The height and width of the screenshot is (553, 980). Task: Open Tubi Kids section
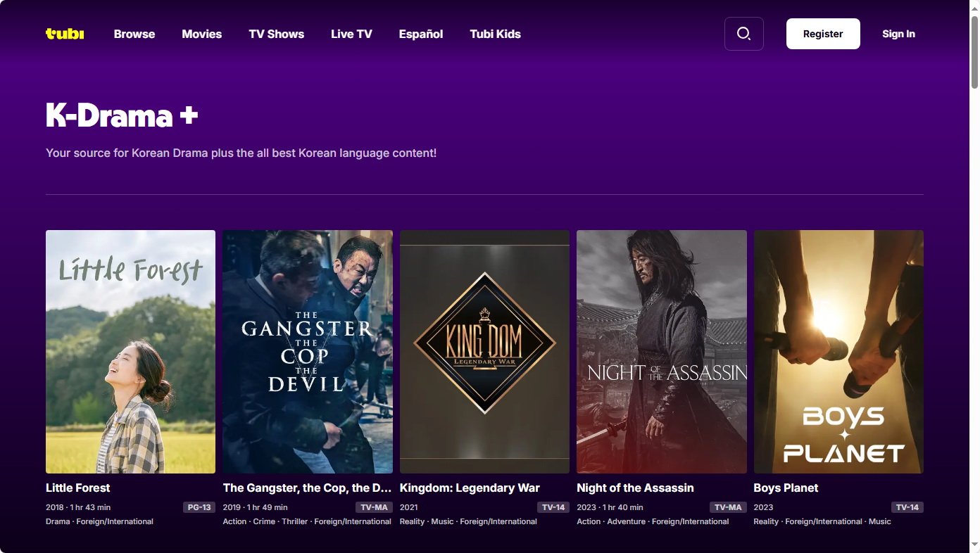click(x=495, y=34)
